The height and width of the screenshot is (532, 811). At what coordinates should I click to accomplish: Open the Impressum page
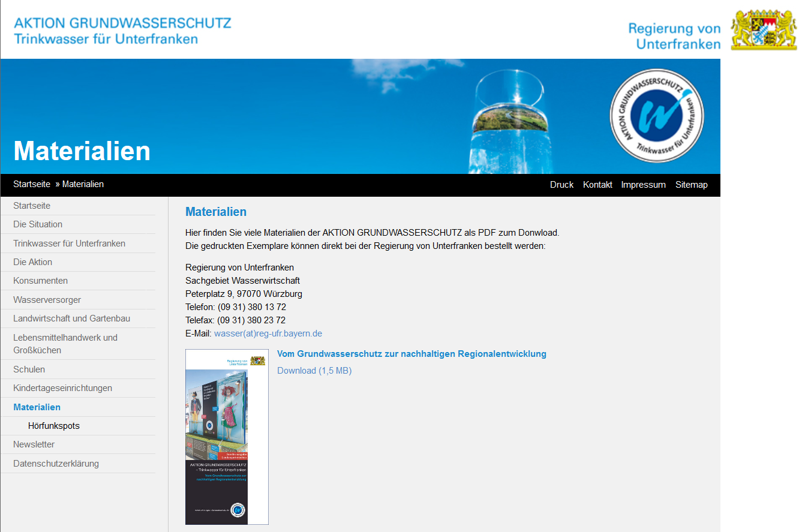click(x=643, y=185)
